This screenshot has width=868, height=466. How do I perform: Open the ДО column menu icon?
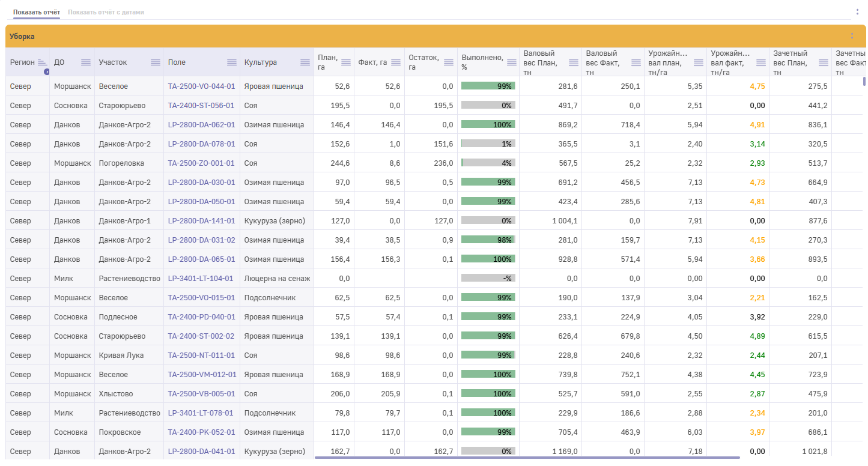(86, 62)
